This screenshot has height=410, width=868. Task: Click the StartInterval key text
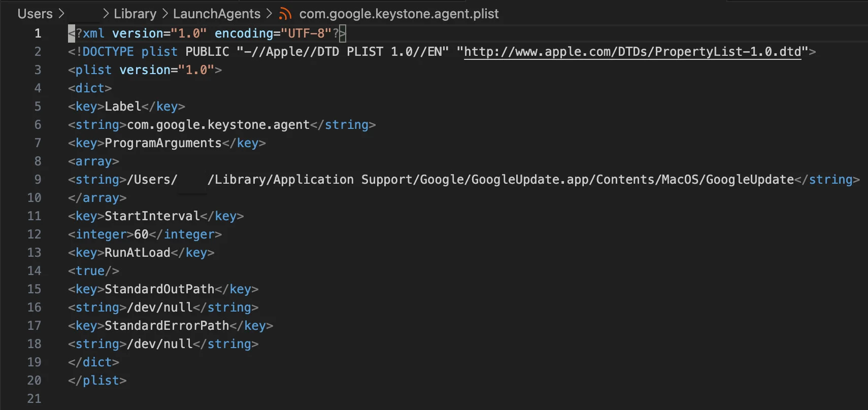(152, 216)
